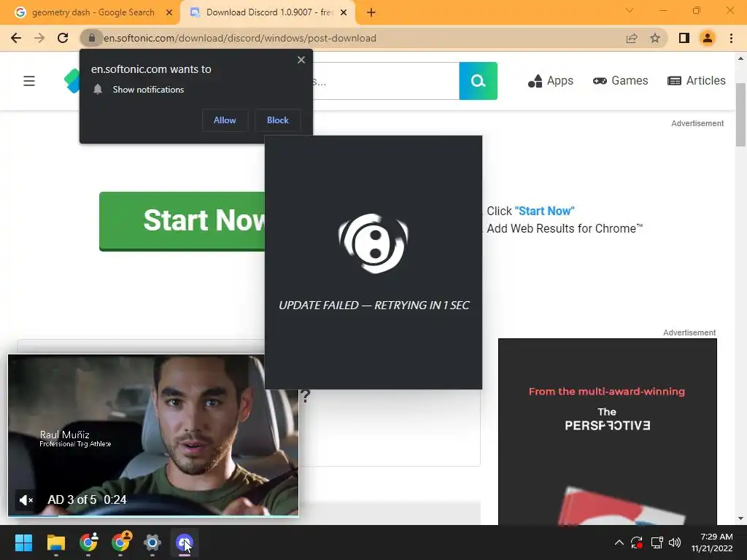Open the Windows Start menu
The height and width of the screenshot is (560, 747).
23,542
